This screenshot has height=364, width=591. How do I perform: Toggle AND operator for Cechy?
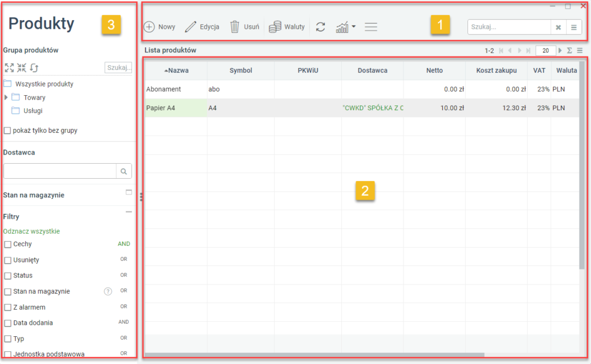(x=124, y=244)
